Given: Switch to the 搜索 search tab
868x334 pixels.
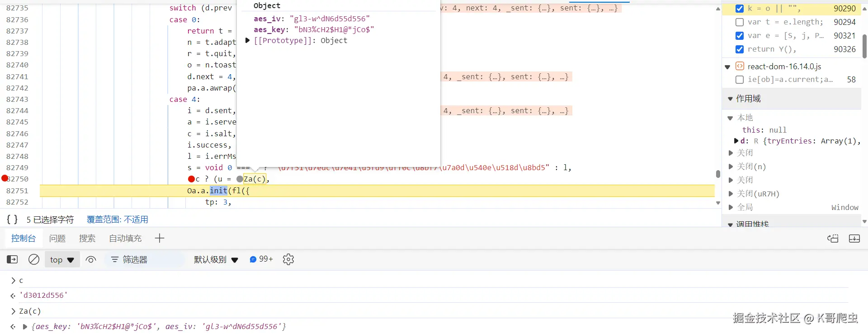Looking at the screenshot, I should tap(87, 238).
